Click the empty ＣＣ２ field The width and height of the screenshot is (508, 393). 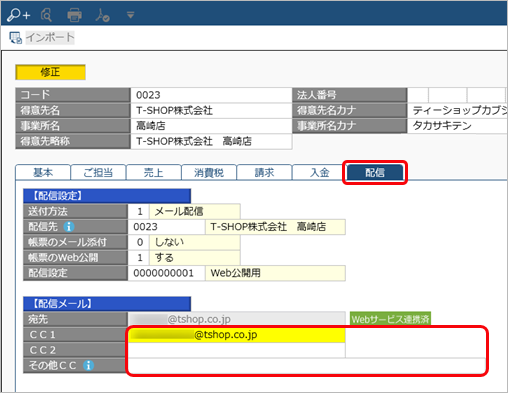coord(237,350)
